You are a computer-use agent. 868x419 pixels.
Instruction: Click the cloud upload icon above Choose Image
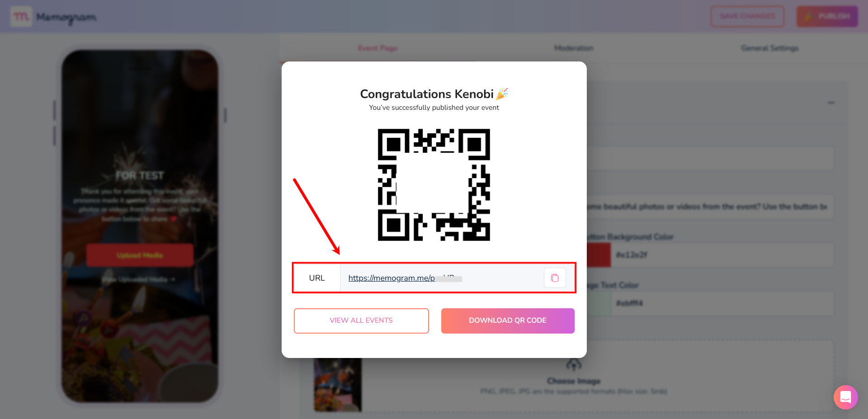coord(574,364)
